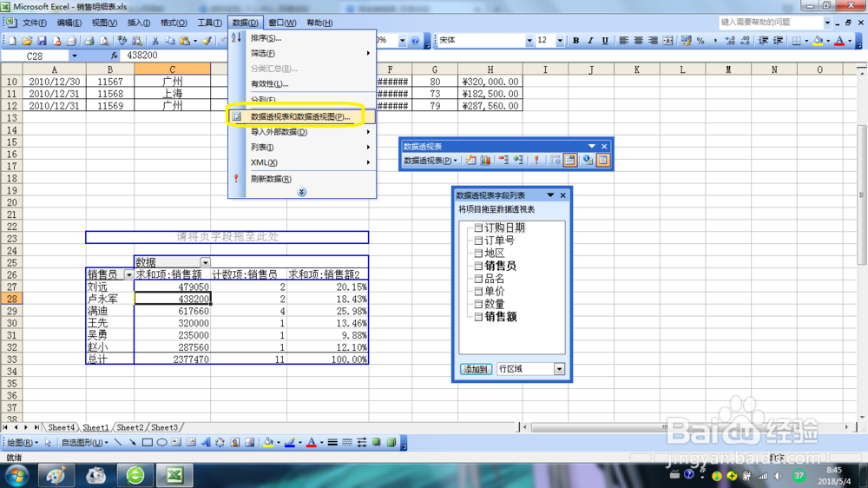
Task: Switch to the Sheet3 tab
Action: (x=164, y=427)
